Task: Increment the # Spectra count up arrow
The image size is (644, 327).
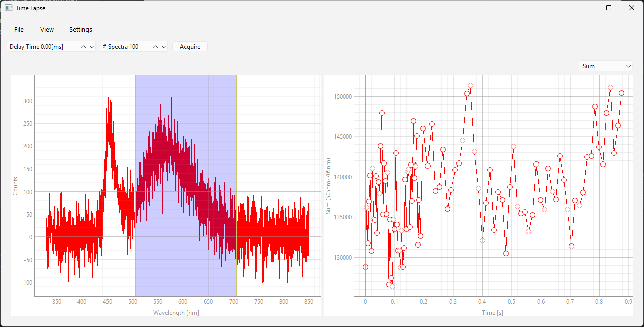Action: 156,47
